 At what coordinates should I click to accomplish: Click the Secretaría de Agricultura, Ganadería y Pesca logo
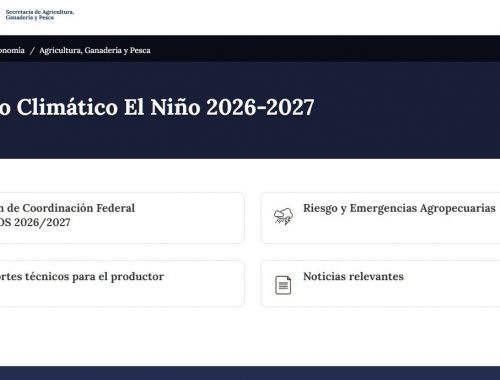40,15
